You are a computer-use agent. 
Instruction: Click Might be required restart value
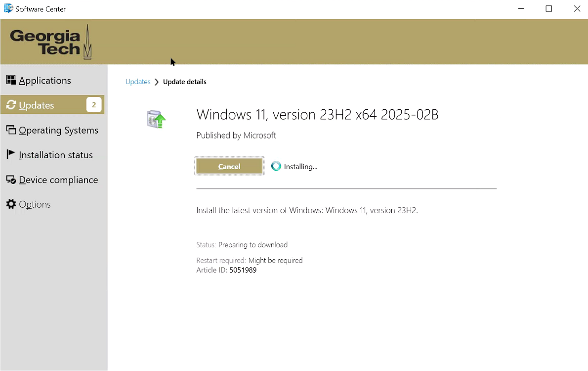275,260
